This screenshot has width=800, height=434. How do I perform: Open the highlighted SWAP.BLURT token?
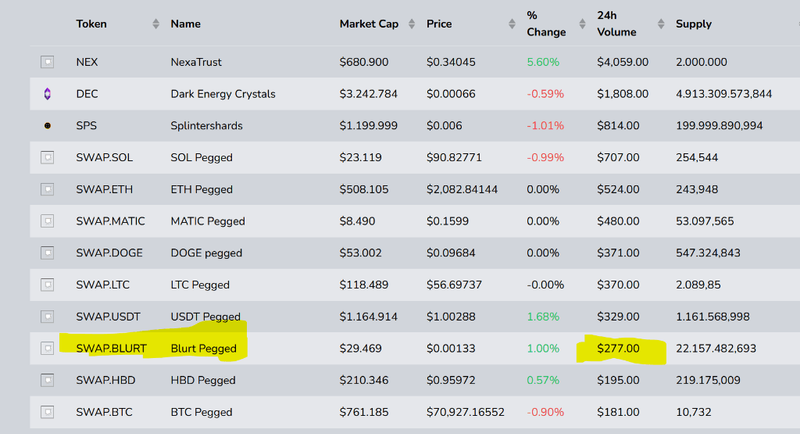[x=112, y=348]
